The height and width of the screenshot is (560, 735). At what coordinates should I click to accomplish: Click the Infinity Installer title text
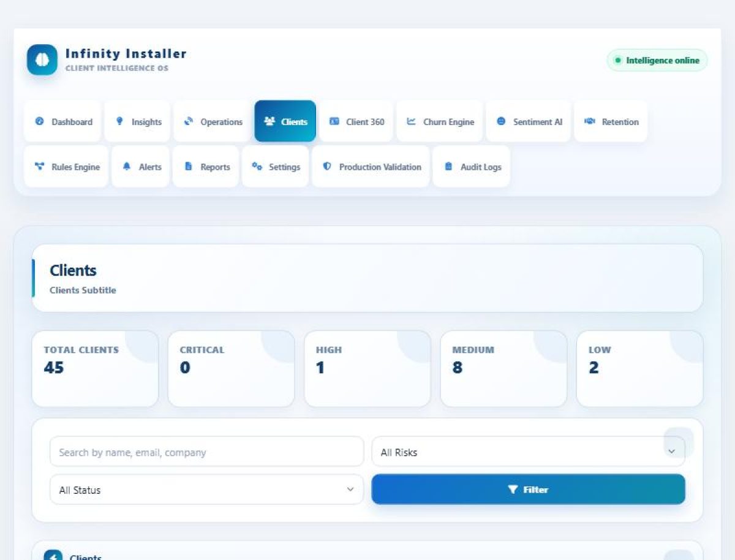point(126,53)
